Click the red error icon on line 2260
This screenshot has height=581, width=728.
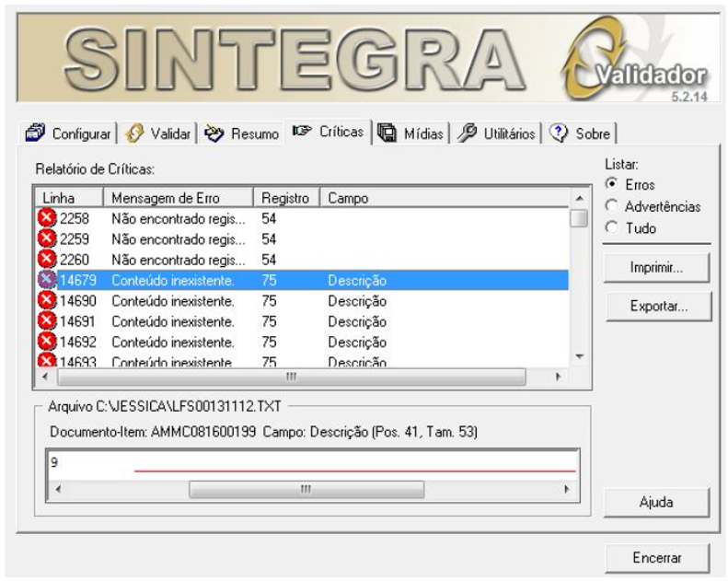pos(47,259)
